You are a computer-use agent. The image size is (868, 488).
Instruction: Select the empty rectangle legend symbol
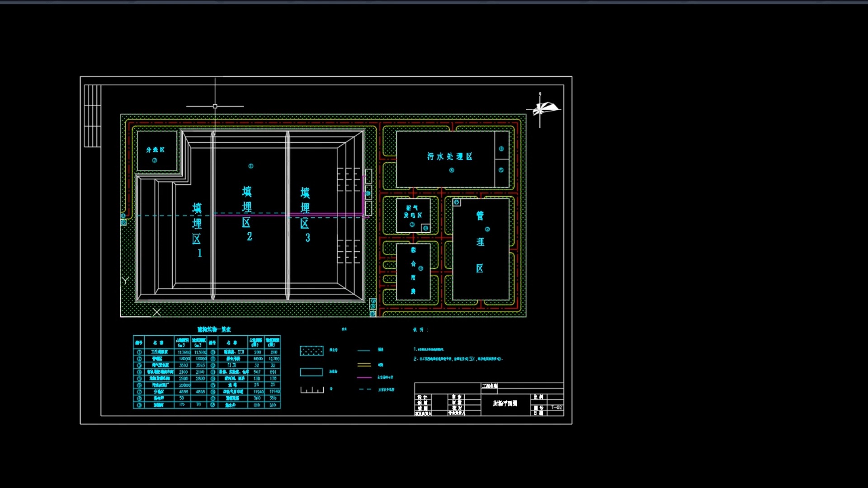tap(311, 372)
